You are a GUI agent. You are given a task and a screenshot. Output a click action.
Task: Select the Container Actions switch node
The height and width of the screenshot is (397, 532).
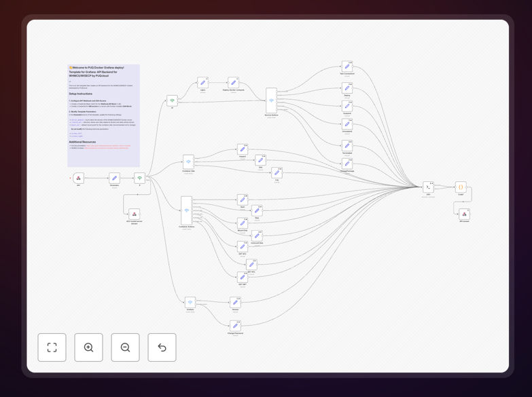(x=187, y=210)
